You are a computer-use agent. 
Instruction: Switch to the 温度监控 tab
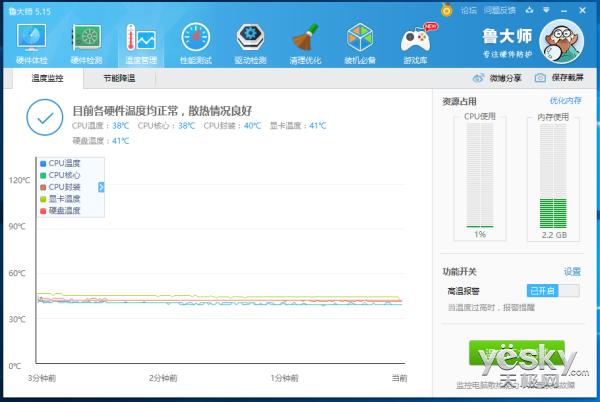47,78
